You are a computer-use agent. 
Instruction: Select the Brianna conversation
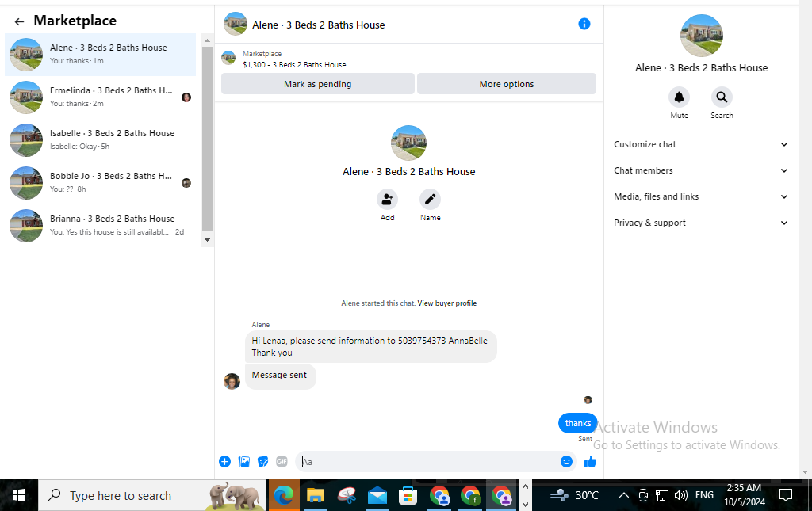[101, 226]
